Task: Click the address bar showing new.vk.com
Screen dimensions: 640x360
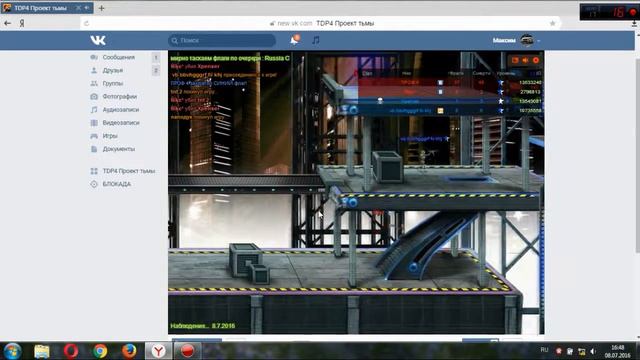Action: 320,23
